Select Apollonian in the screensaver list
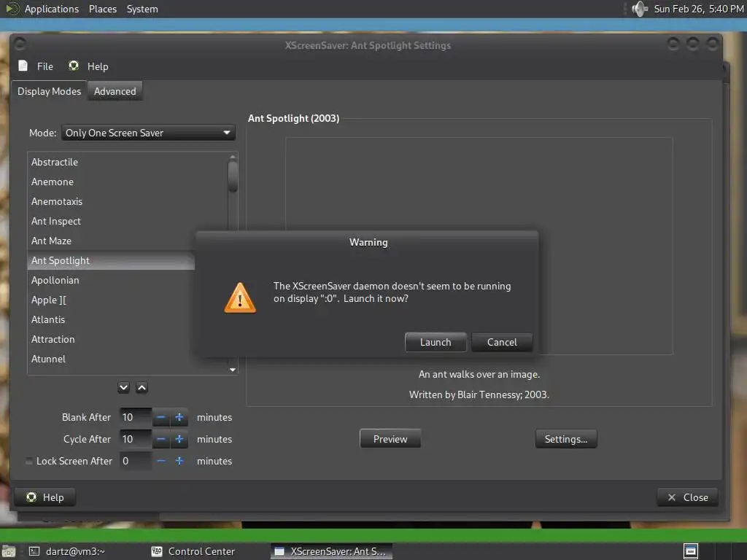The image size is (747, 560). coord(111,280)
